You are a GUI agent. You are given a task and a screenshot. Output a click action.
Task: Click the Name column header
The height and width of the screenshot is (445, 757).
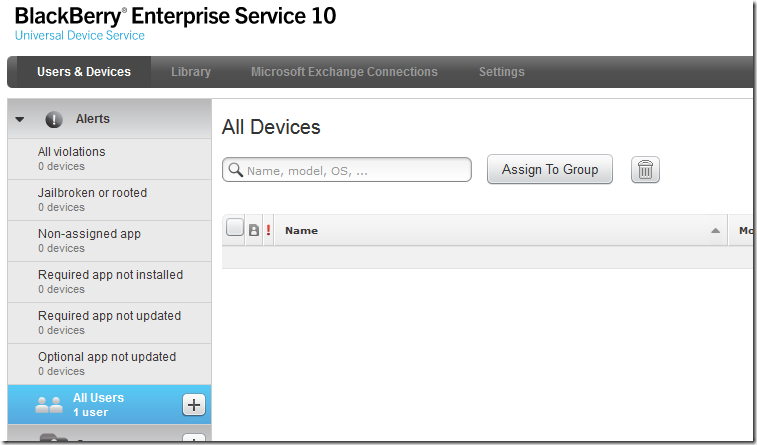(301, 231)
